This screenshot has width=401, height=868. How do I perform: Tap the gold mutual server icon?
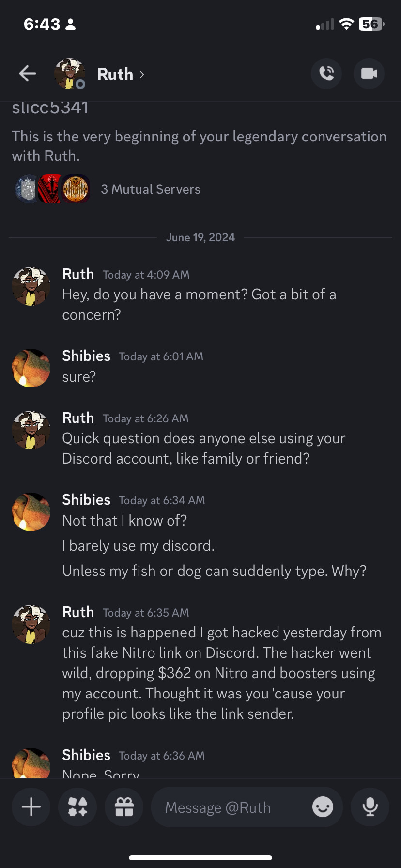click(x=76, y=189)
